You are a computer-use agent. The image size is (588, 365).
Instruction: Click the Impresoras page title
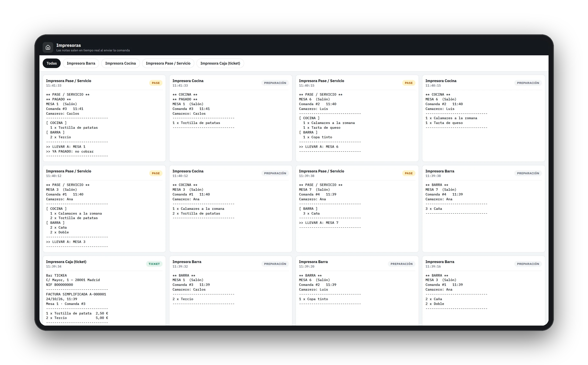click(69, 45)
